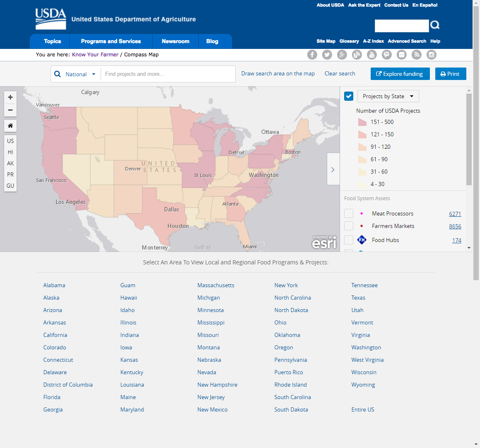This screenshot has height=448, width=480.
Task: Click the Print button
Action: tap(451, 74)
